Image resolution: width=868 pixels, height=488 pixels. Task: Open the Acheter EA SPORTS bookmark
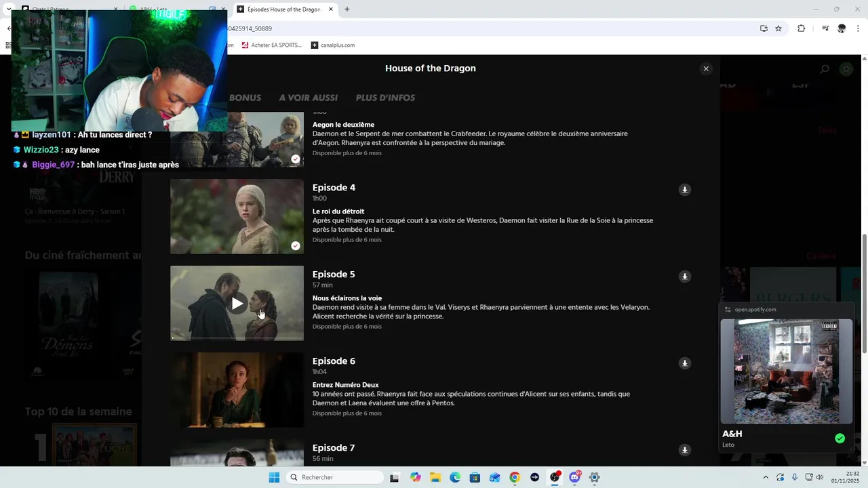click(x=271, y=45)
